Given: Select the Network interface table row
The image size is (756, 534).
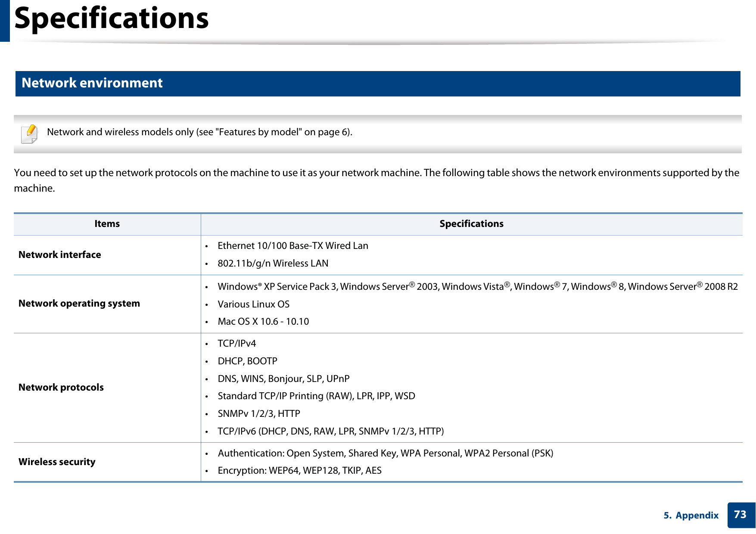Looking at the screenshot, I should pos(59,254).
